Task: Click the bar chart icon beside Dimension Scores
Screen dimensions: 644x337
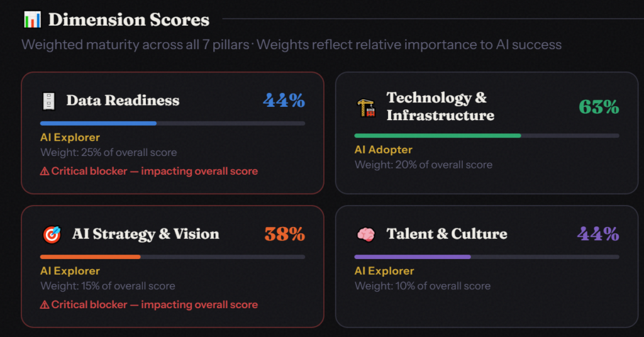Action: (32, 19)
